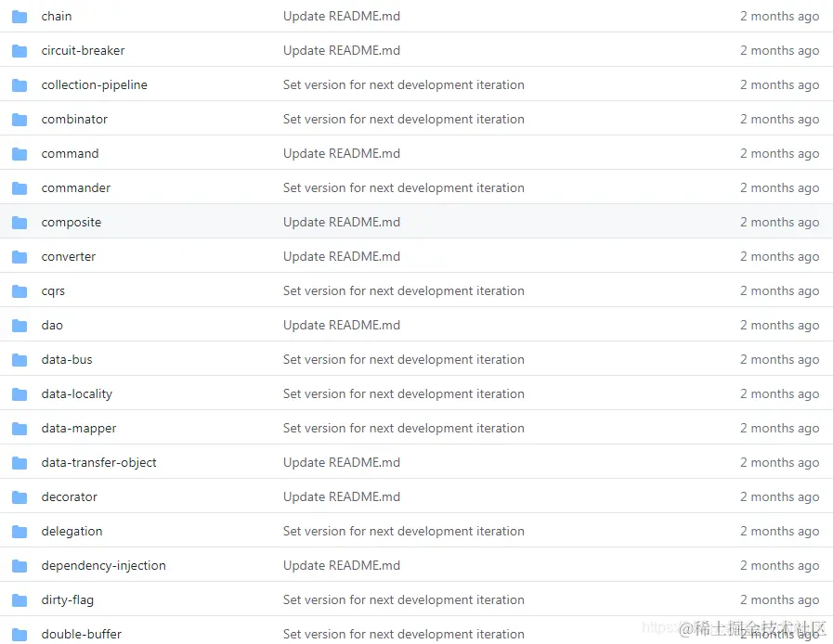This screenshot has height=644, width=833.
Task: Click the folder icon beside converter
Action: 20,257
